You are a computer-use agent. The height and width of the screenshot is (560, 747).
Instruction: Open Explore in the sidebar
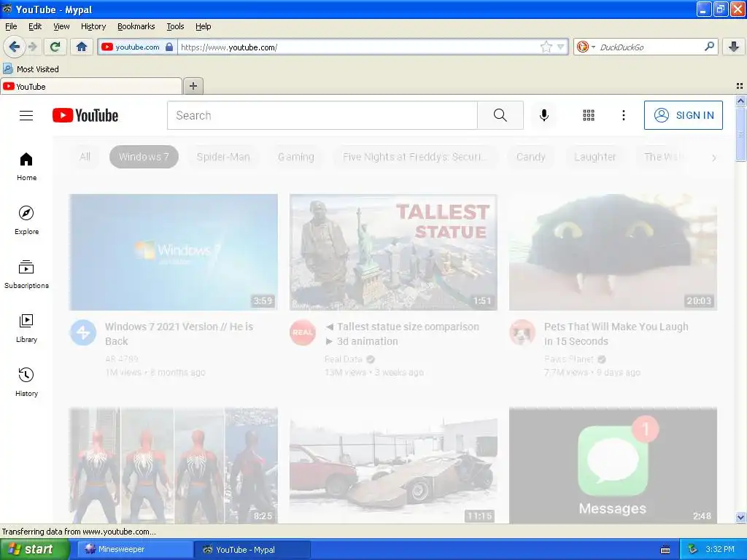26,220
